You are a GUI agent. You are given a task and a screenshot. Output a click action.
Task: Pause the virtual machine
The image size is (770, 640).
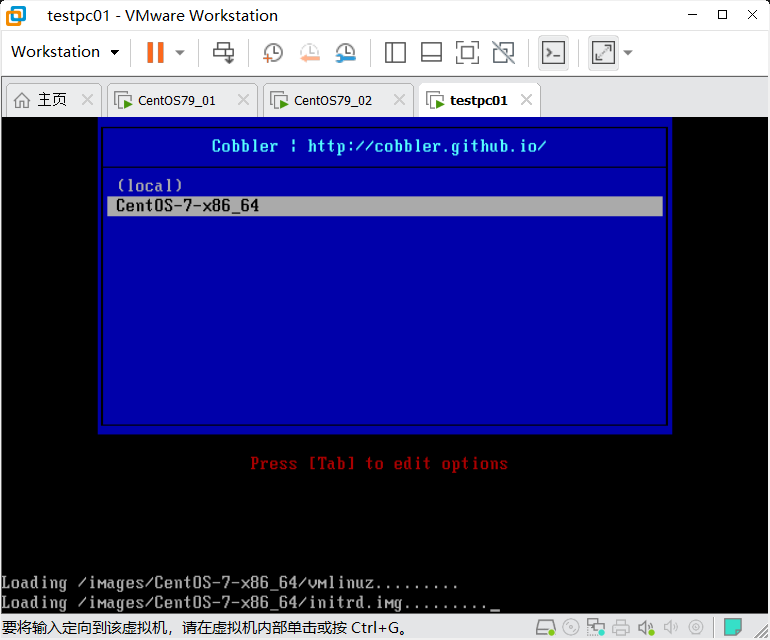(x=155, y=52)
